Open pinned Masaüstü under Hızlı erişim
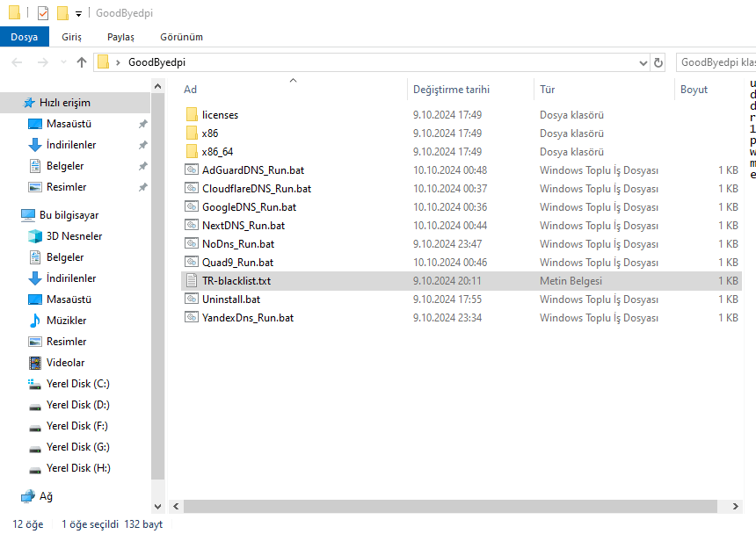756x534 pixels. [69, 124]
